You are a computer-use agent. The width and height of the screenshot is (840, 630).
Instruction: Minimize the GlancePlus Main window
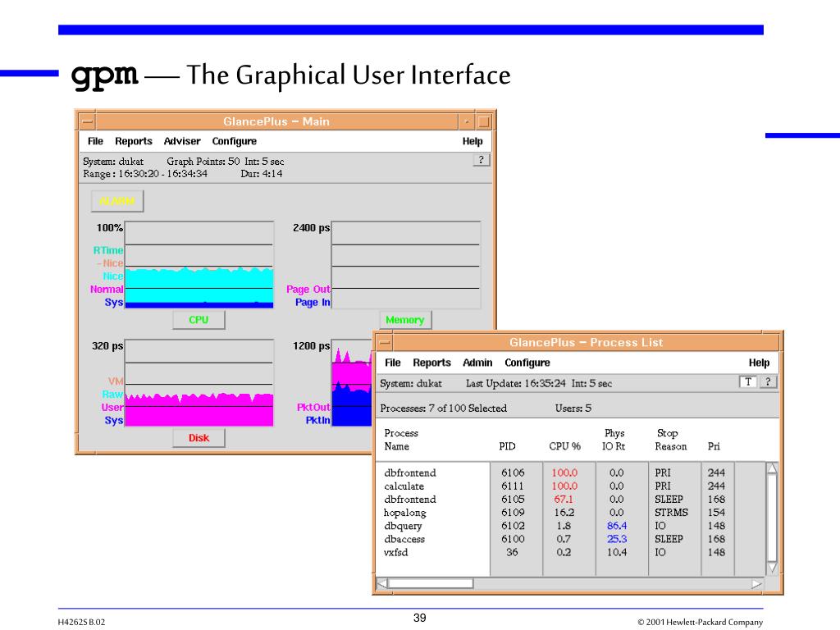click(467, 122)
